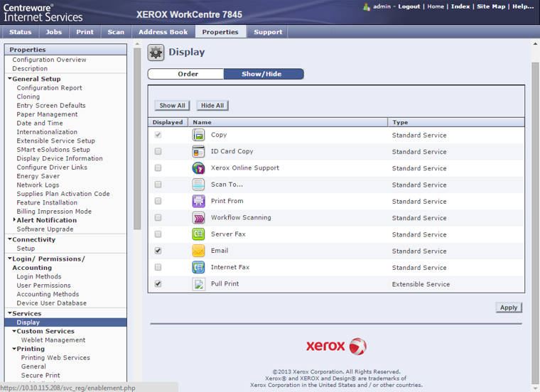The height and width of the screenshot is (392, 540).
Task: Click the Apply button
Action: coord(508,307)
